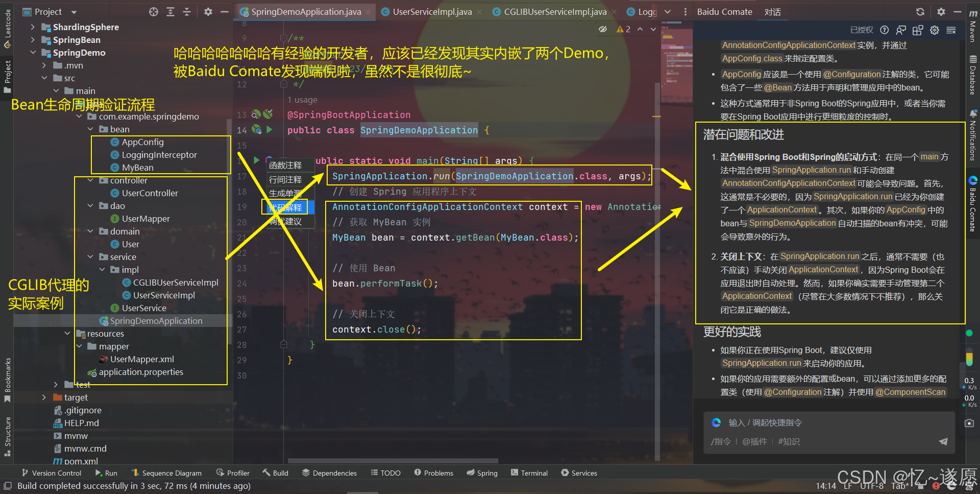
Task: Clear conversation with the list-x icon
Action: click(951, 30)
